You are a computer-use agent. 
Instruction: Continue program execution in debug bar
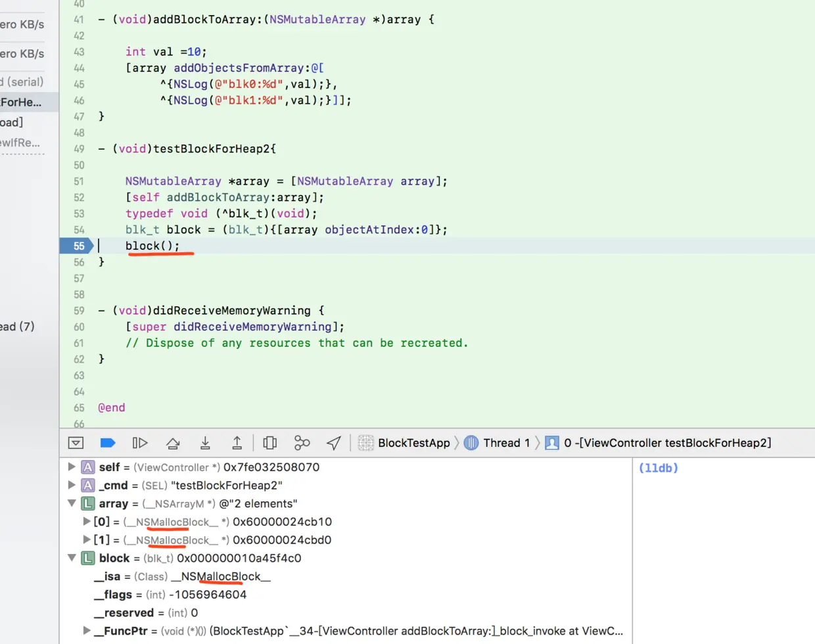140,443
